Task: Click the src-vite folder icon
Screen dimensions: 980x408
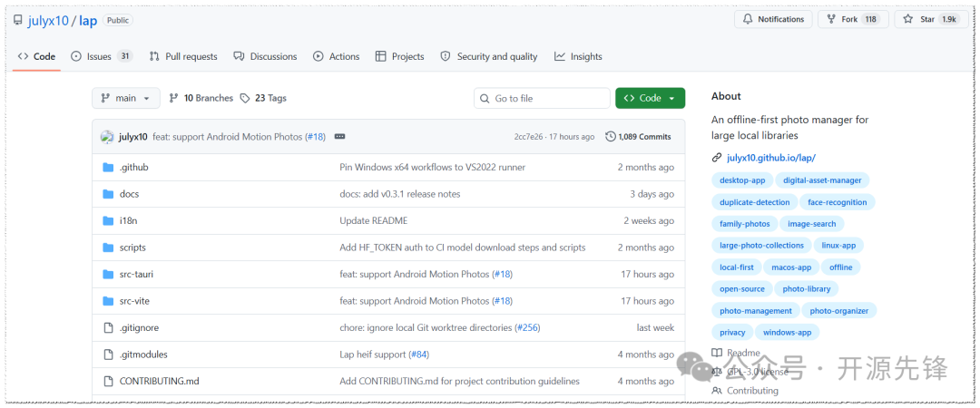Action: (x=108, y=301)
